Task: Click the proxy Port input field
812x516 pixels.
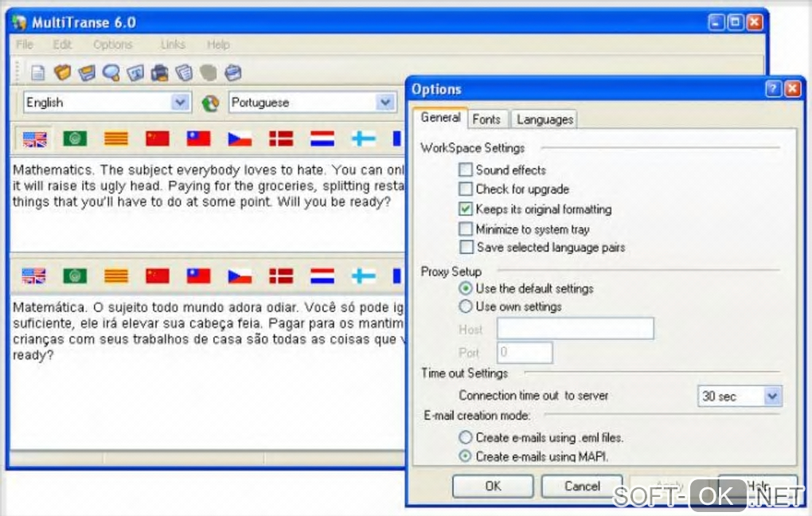Action: [x=525, y=352]
